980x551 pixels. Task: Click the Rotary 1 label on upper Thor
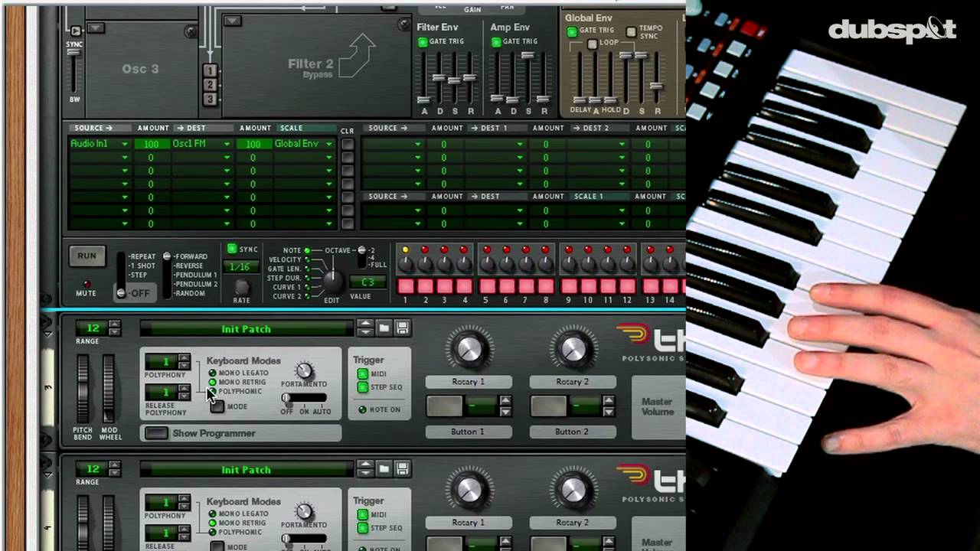coord(468,381)
